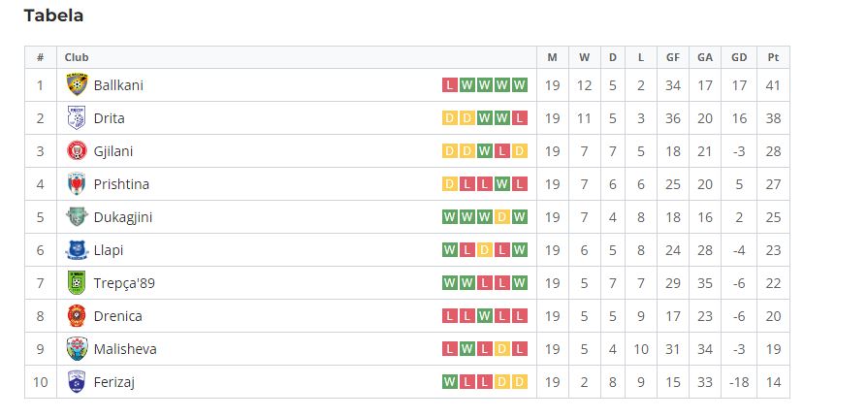This screenshot has width=868, height=418.
Task: Click the Drenica club crest
Action: pos(77,315)
